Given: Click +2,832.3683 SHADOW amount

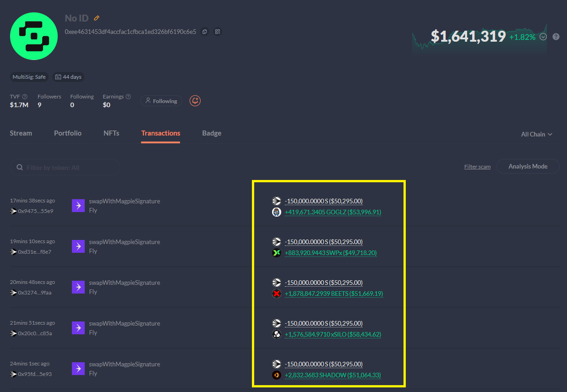Looking at the screenshot, I should coord(333,375).
